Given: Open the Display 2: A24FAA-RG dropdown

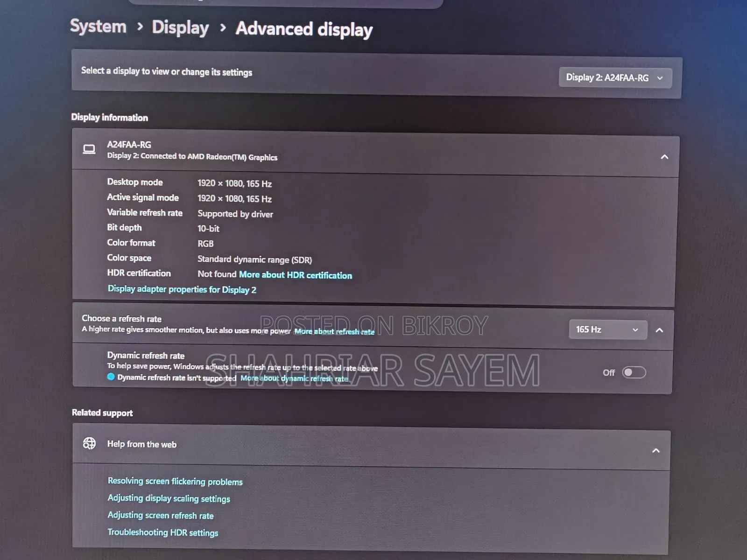Looking at the screenshot, I should (x=615, y=77).
